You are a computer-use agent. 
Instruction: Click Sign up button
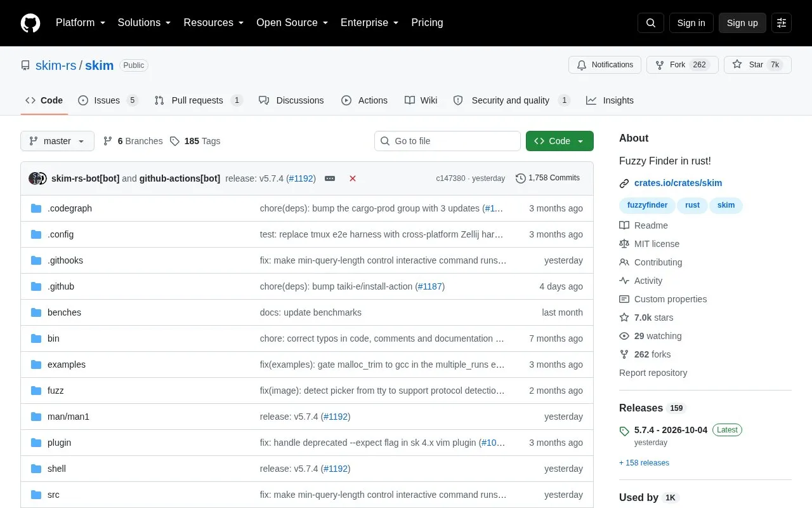click(742, 23)
